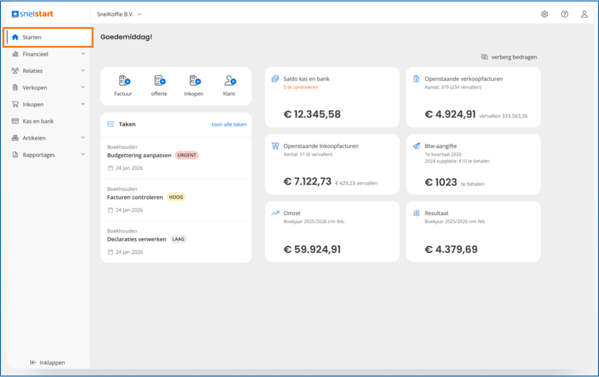Create new offerte via quick action icon
This screenshot has width=599, height=377.
coord(159,81)
